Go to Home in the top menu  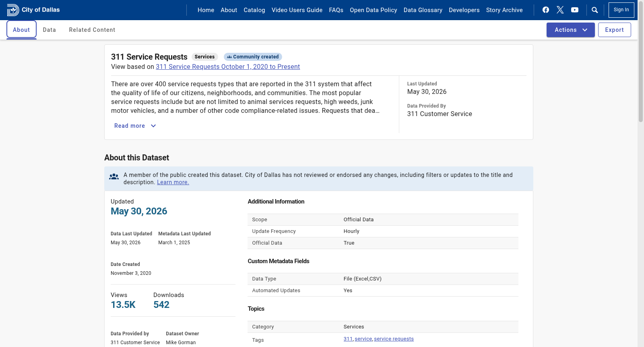point(206,10)
